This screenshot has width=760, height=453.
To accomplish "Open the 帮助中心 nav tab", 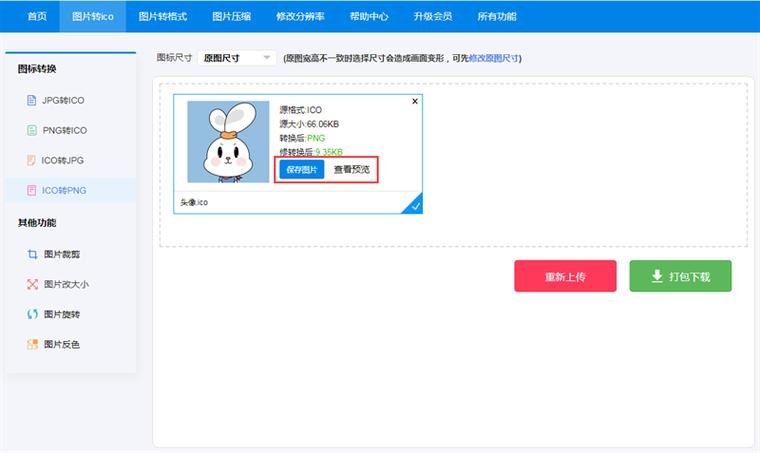I will 369,16.
